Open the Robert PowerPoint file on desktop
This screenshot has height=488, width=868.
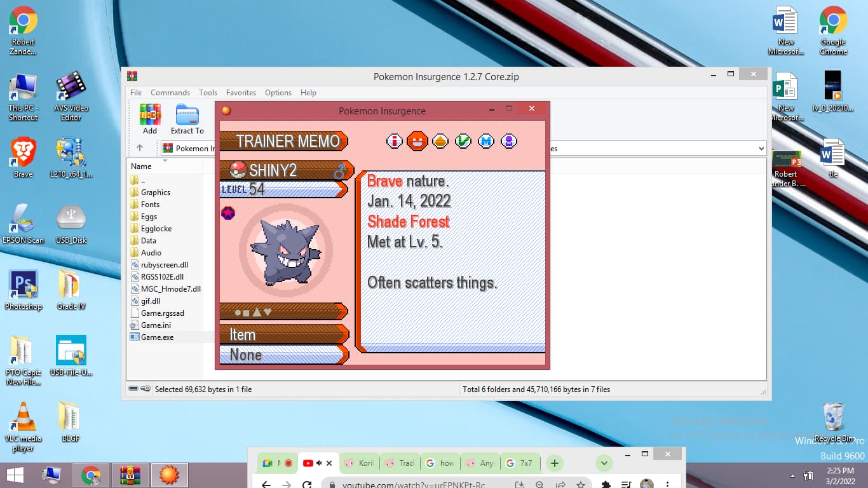point(787,168)
